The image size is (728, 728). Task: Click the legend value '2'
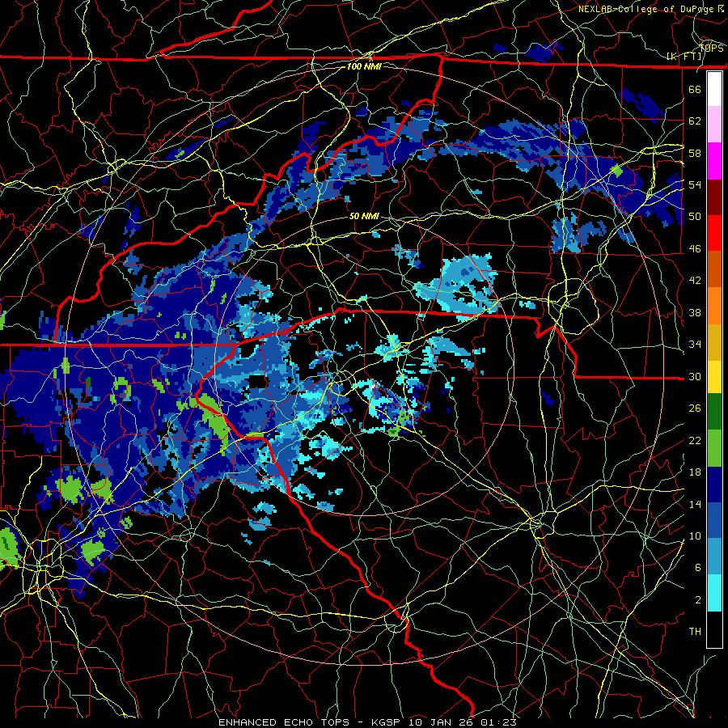pos(698,600)
